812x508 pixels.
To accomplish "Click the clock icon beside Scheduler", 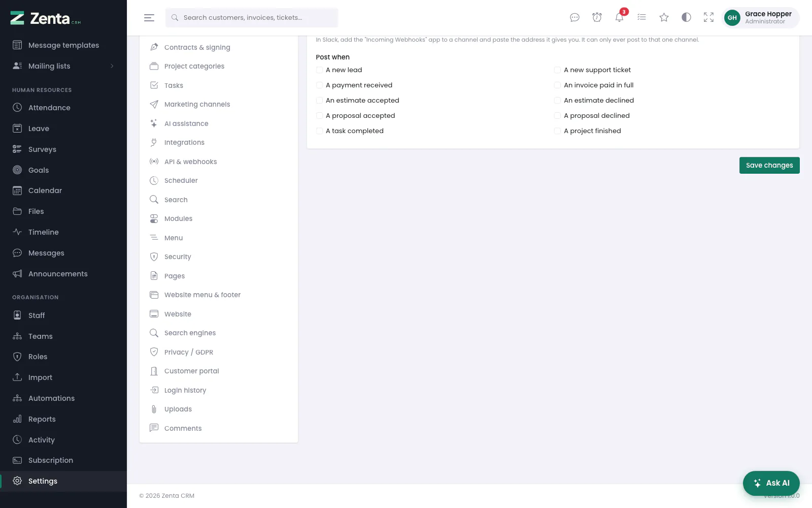I will 154,180.
